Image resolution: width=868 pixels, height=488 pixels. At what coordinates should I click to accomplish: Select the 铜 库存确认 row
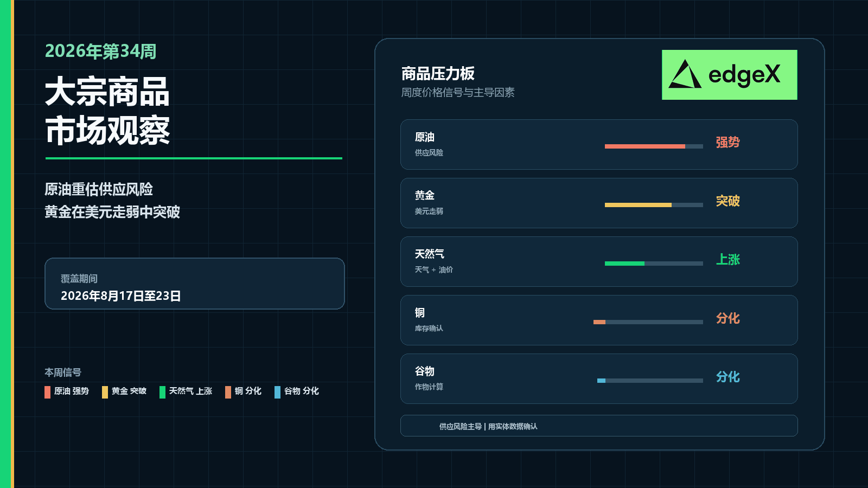pyautogui.click(x=599, y=320)
